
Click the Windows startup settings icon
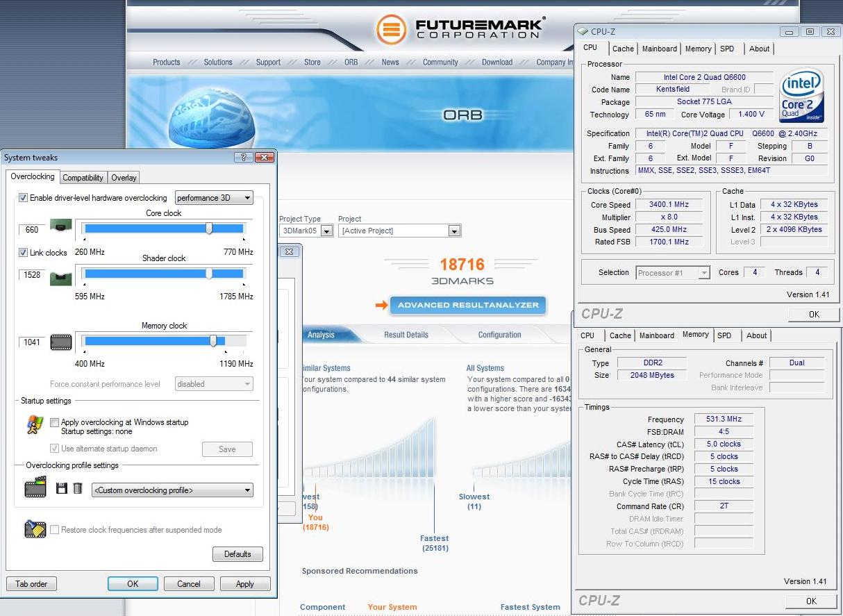(34, 425)
